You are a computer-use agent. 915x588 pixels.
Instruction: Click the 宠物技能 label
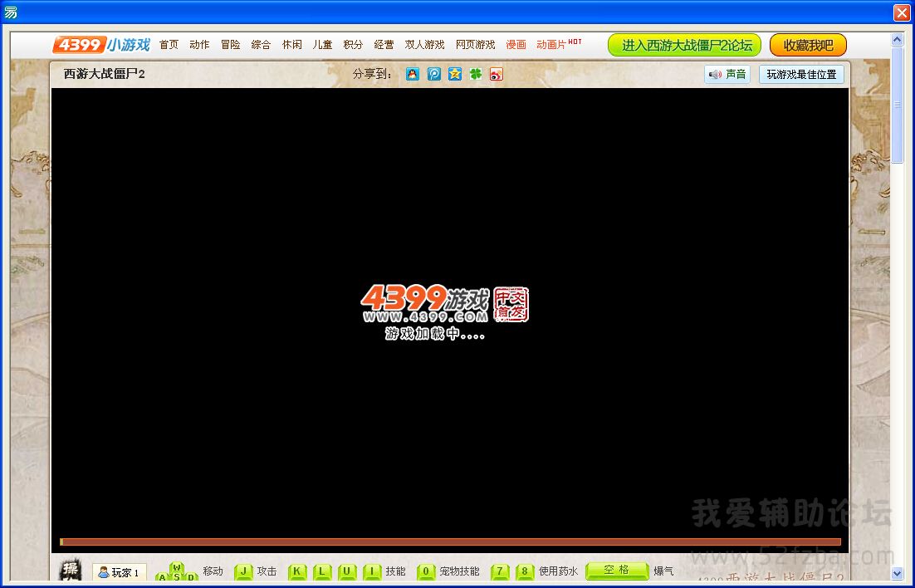460,571
